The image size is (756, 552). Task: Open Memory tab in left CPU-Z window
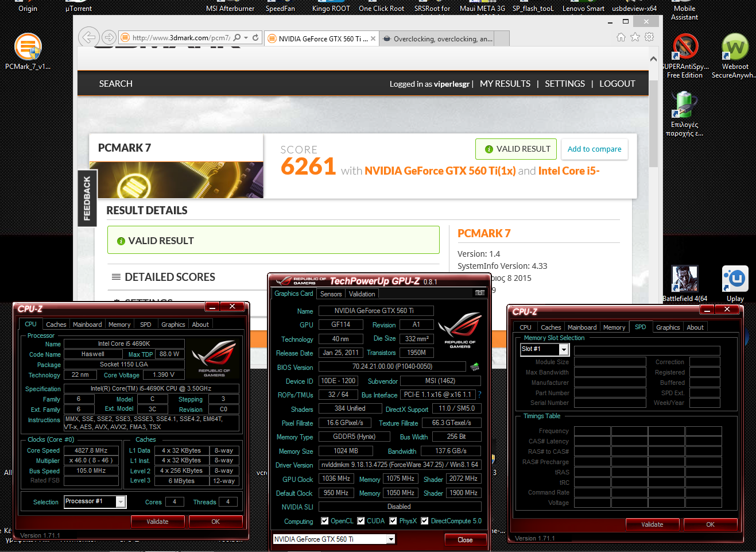coord(119,325)
